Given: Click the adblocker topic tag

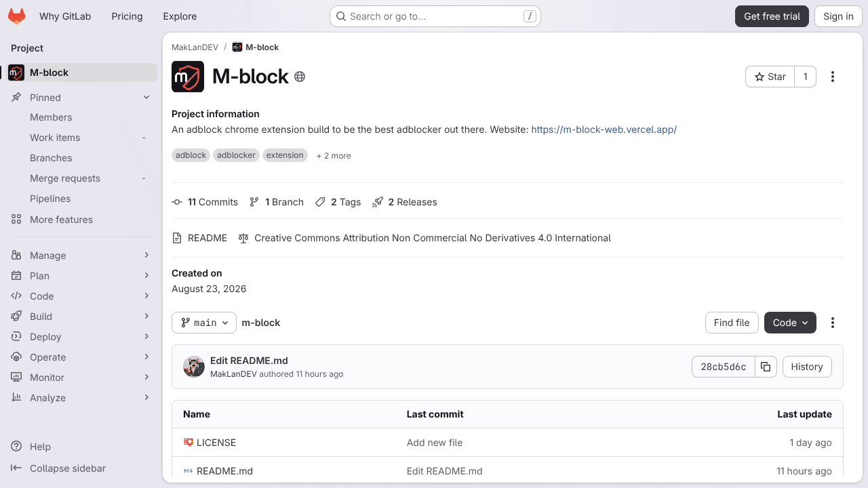Looking at the screenshot, I should (237, 155).
